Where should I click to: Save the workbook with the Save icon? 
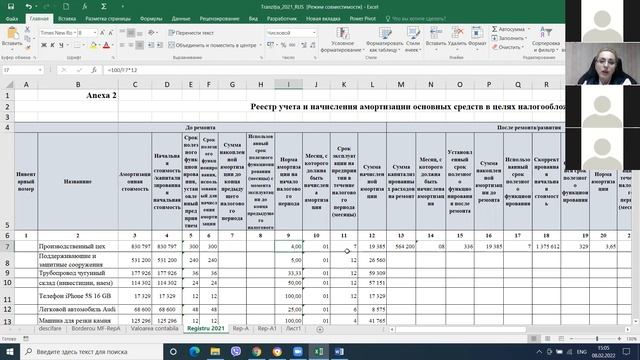pyautogui.click(x=11, y=7)
